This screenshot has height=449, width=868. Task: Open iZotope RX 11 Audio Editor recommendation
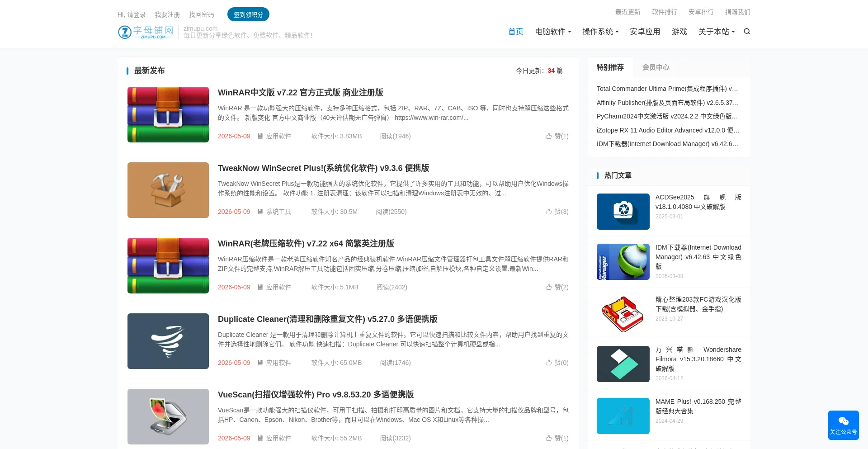click(668, 130)
